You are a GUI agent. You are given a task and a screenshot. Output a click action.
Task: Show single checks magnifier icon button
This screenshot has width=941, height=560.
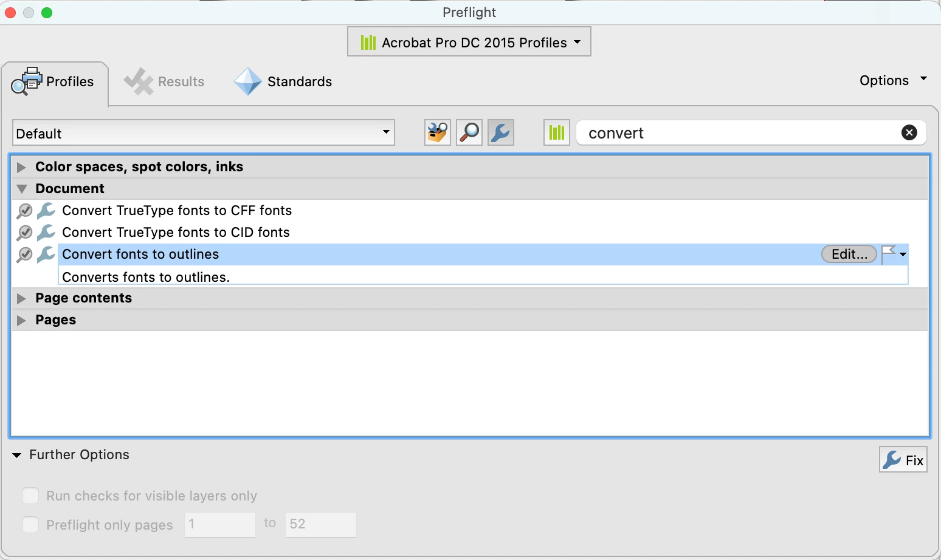469,132
